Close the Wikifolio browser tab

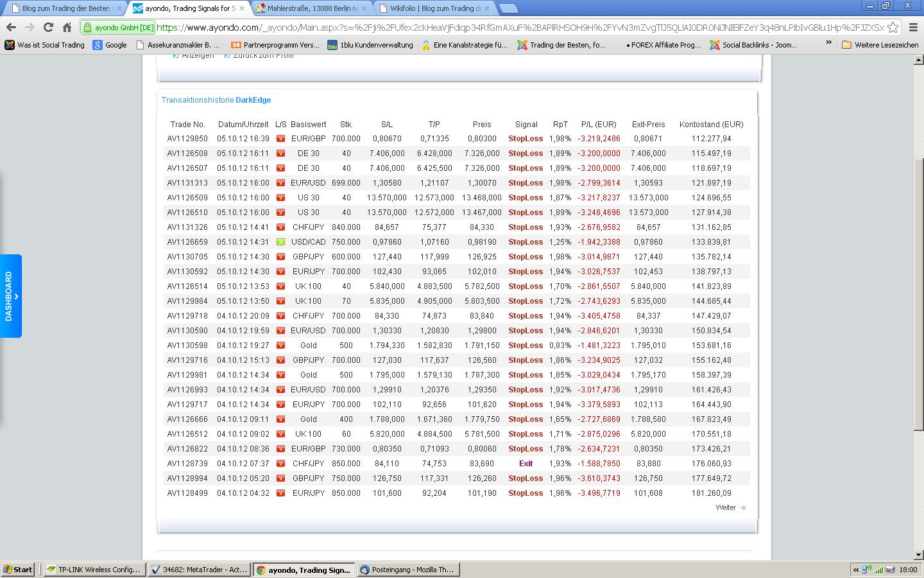[x=487, y=8]
